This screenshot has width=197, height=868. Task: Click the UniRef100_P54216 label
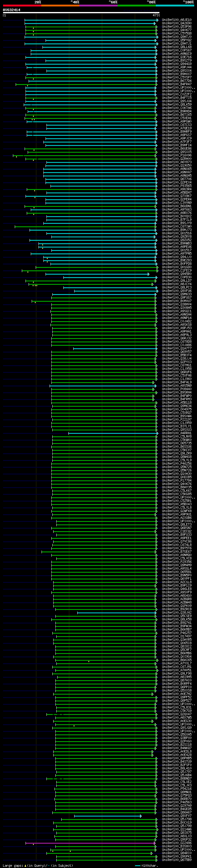pyautogui.click(x=177, y=789)
